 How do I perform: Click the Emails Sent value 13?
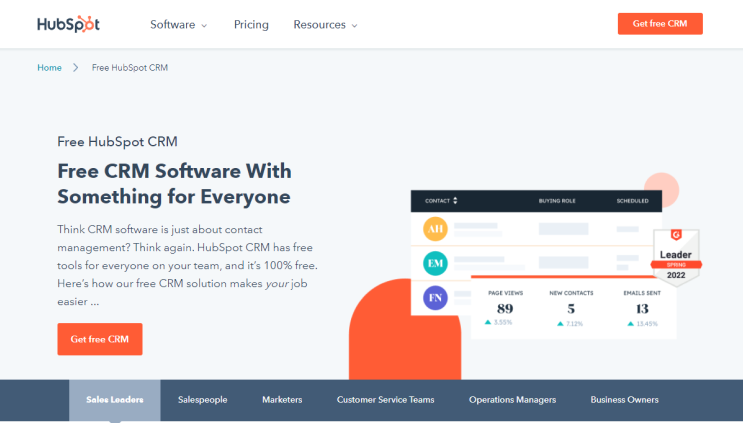pos(642,309)
